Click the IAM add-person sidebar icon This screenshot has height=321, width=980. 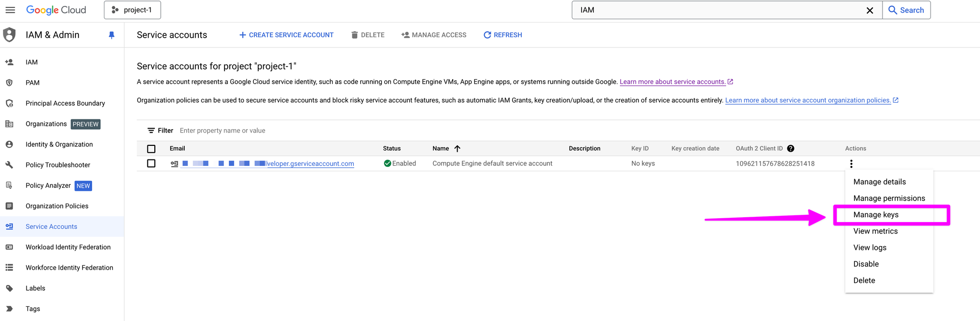click(9, 62)
